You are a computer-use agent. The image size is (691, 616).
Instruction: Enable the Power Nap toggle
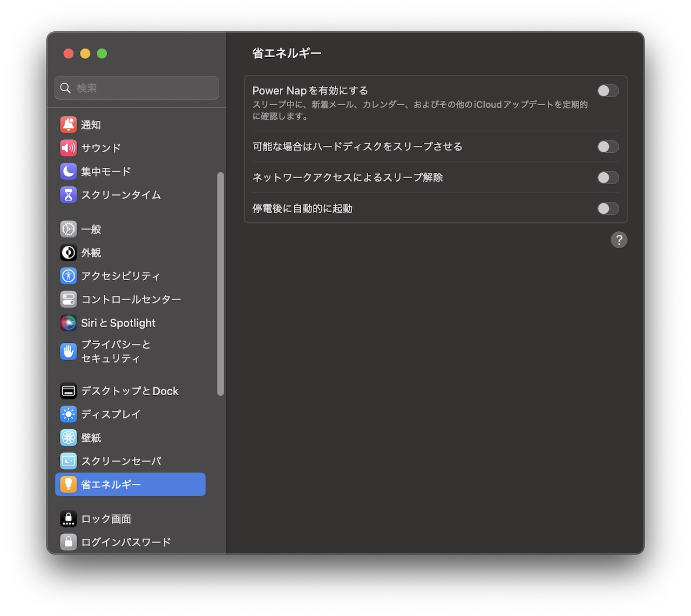click(608, 91)
